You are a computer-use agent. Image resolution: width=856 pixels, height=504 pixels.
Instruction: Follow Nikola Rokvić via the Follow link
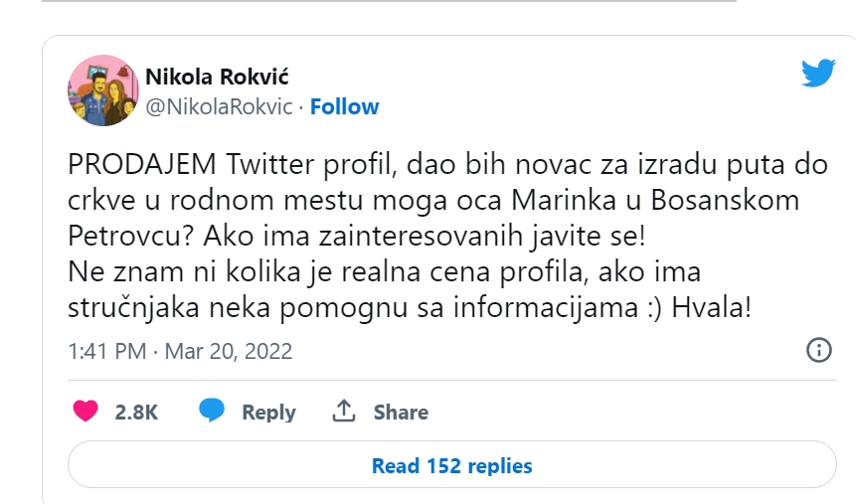[344, 106]
